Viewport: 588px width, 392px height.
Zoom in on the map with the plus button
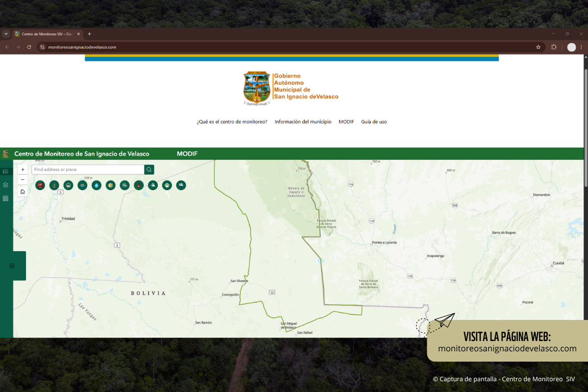click(23, 170)
